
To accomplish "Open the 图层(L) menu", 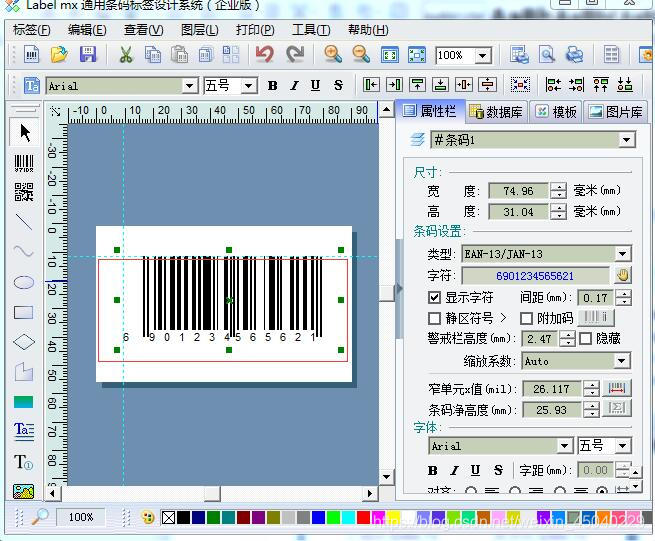I will (x=200, y=30).
